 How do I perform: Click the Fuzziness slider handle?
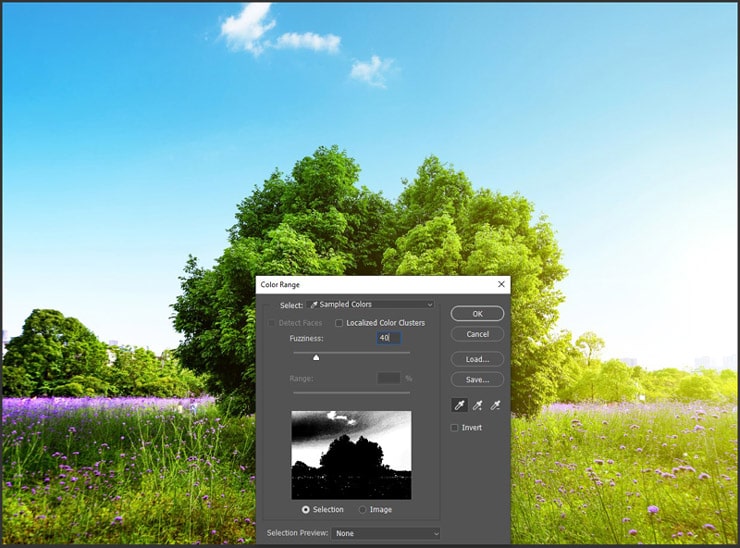[x=317, y=356]
